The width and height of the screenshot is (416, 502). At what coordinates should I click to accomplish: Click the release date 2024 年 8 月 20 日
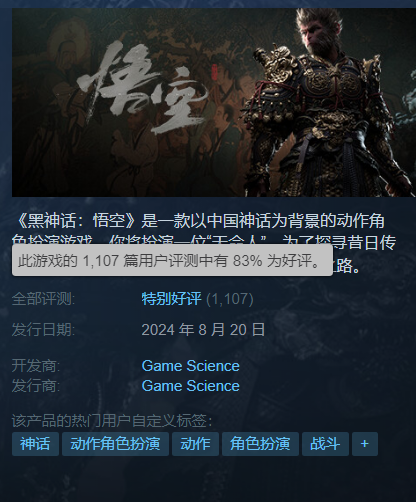(203, 330)
